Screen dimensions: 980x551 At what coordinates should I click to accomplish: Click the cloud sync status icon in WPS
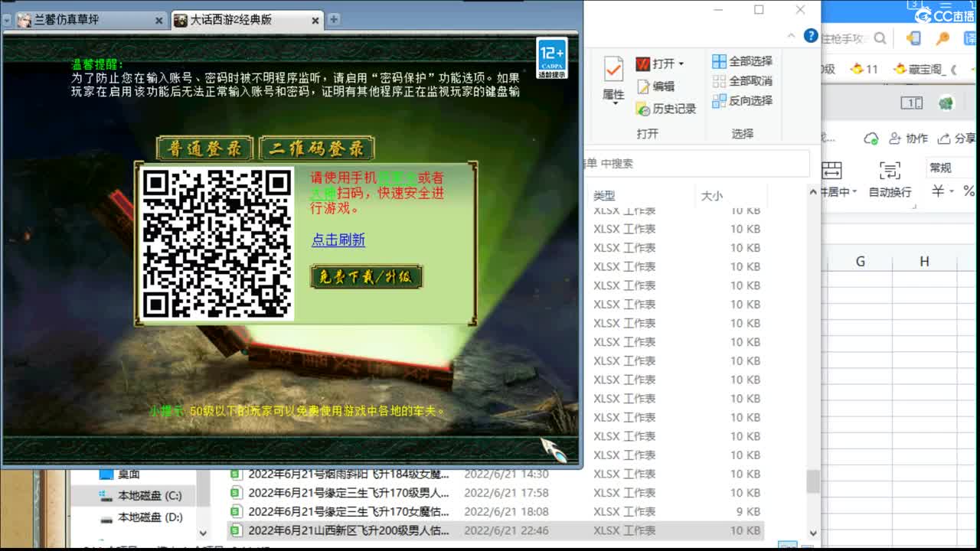click(x=871, y=139)
